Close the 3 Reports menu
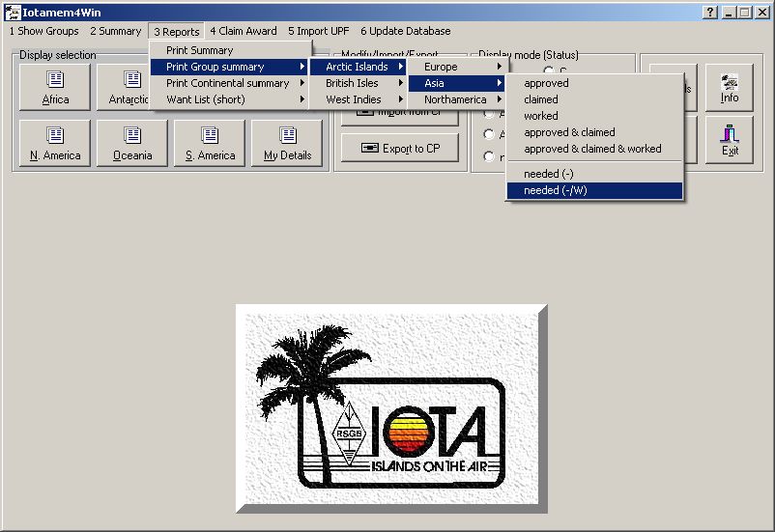This screenshot has width=775, height=532. (x=177, y=32)
